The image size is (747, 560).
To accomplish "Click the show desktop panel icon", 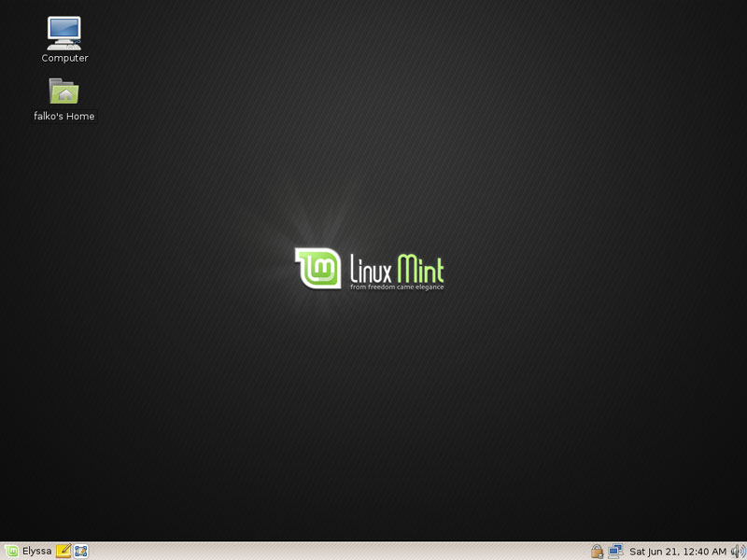I will click(81, 551).
